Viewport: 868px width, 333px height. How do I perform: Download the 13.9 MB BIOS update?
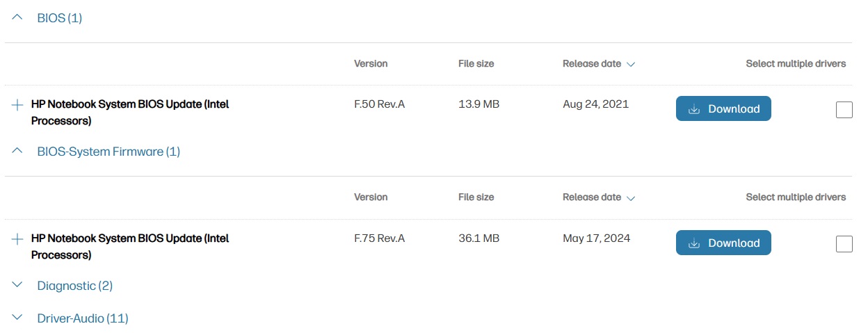(x=723, y=109)
